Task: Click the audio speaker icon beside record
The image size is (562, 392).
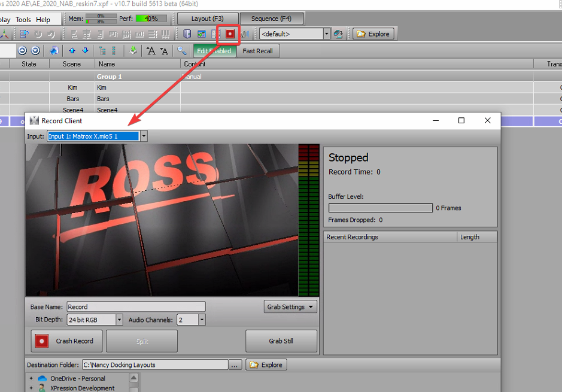Action: pos(245,34)
